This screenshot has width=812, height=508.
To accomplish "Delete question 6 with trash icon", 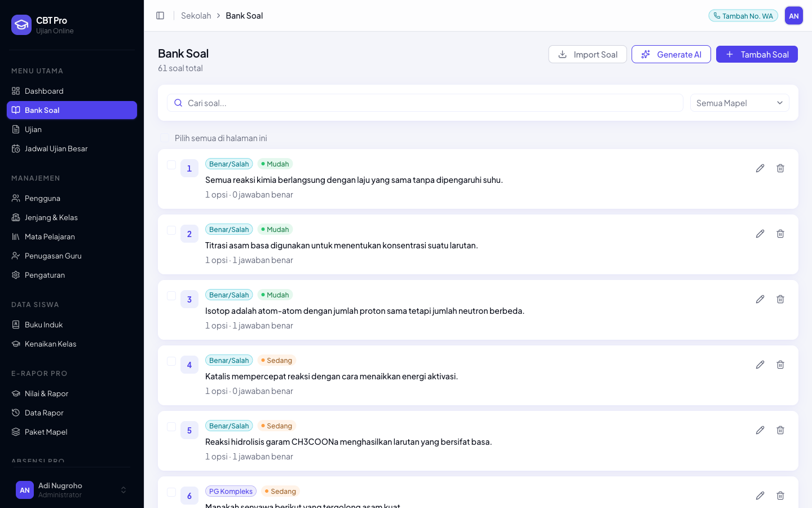I will pos(780,496).
